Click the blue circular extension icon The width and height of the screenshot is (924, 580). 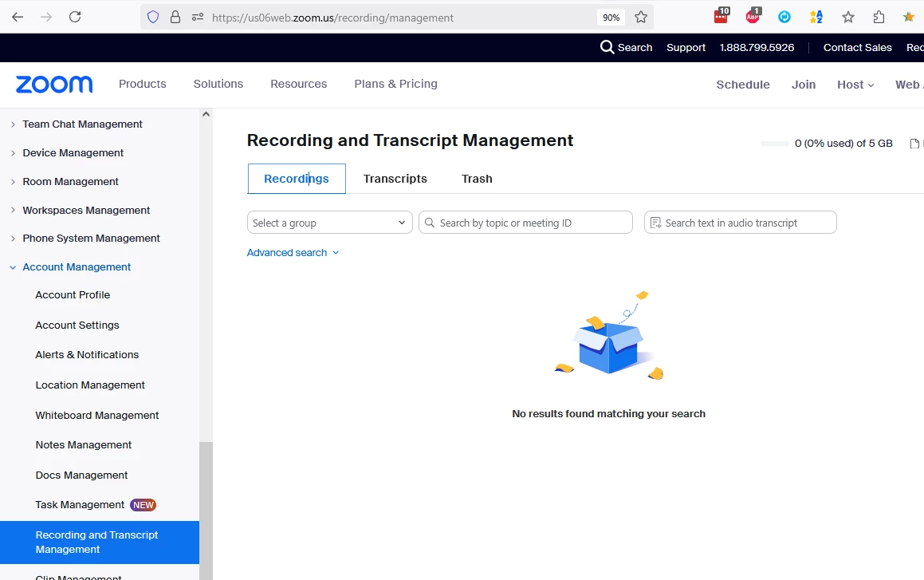[784, 17]
